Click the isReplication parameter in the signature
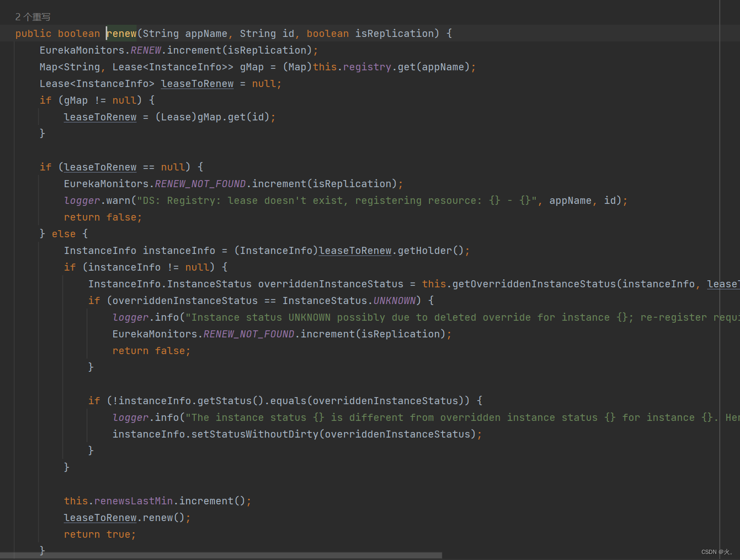 [395, 33]
